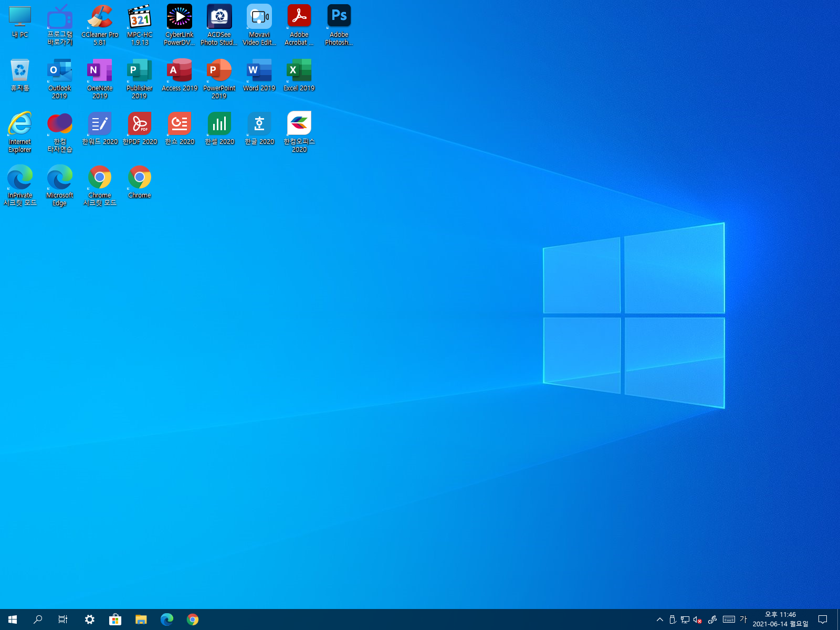Open the clock showing 오후 11:46
This screenshot has width=840, height=630.
781,619
